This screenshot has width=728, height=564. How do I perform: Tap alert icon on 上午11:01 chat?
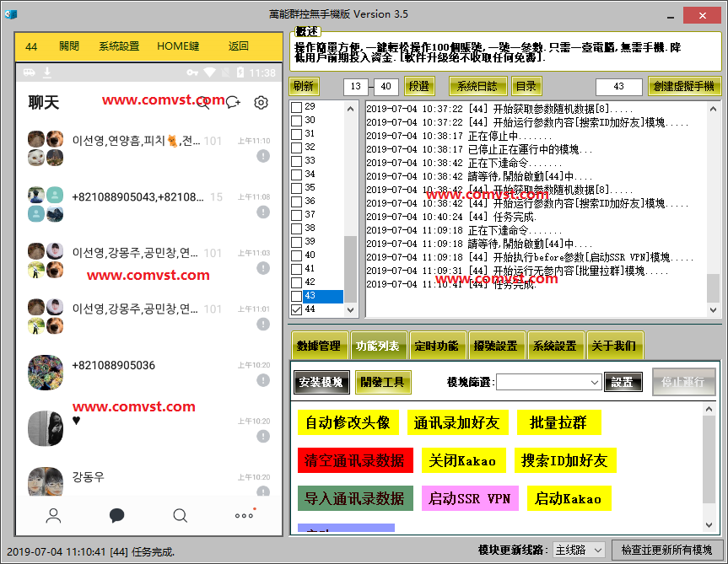pyautogui.click(x=263, y=325)
